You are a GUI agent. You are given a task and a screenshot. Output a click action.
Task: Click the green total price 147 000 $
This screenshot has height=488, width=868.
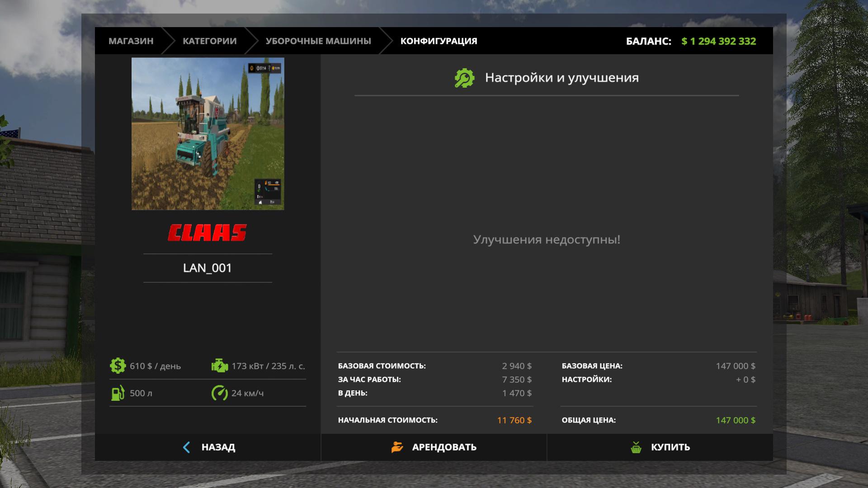pos(735,420)
